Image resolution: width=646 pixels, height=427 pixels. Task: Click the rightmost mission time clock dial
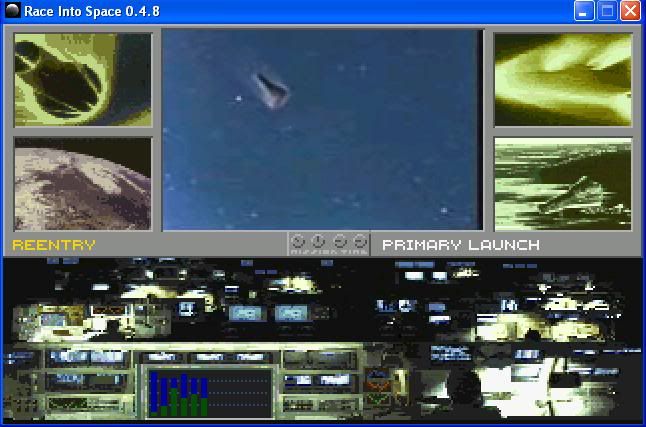point(360,241)
